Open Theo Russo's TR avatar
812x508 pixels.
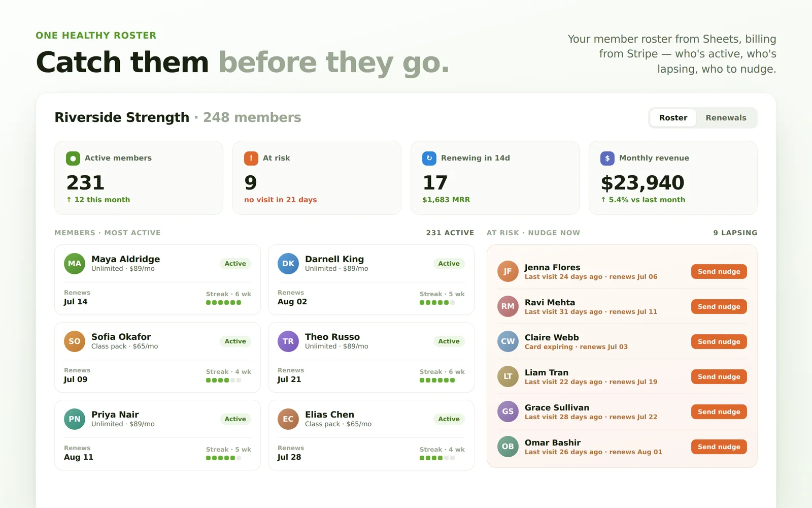(288, 341)
